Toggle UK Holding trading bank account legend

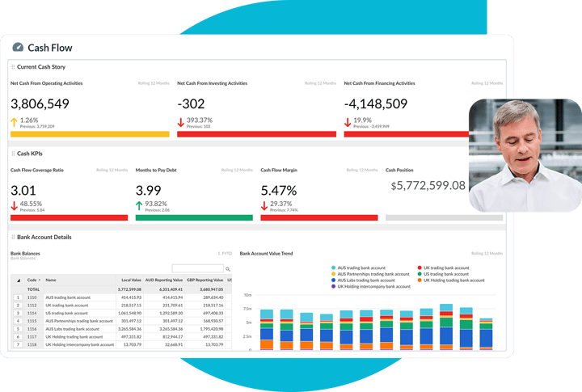451,280
